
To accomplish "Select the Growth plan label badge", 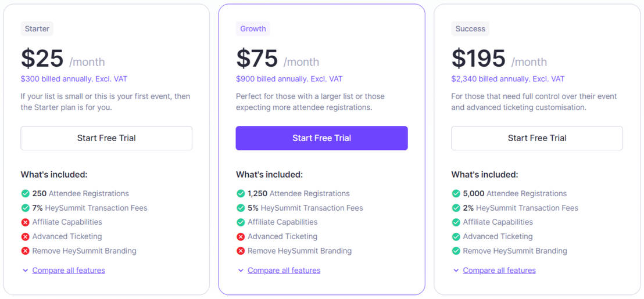I will tap(253, 28).
